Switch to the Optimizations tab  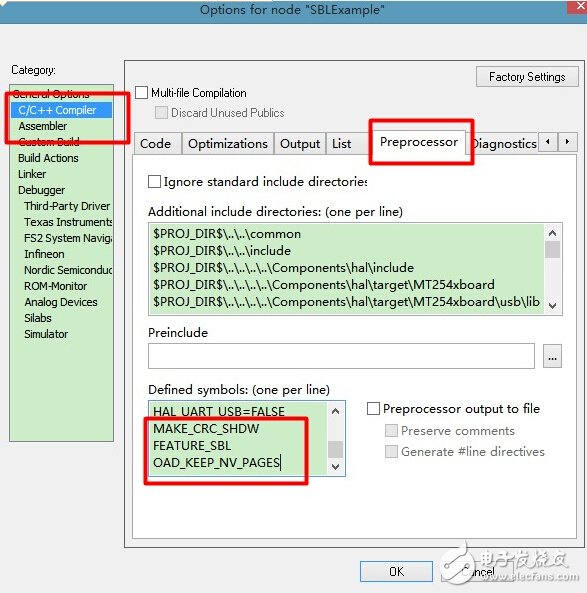coord(228,144)
